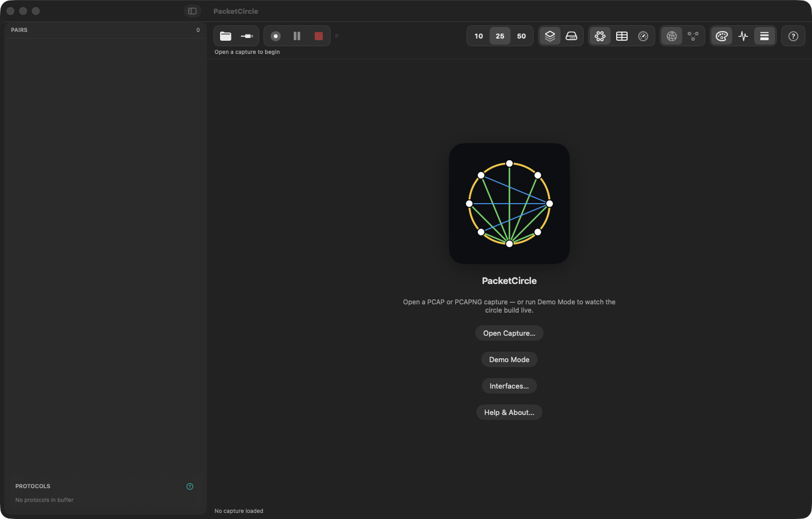Stop capture with the red square button
812x519 pixels.
(319, 36)
